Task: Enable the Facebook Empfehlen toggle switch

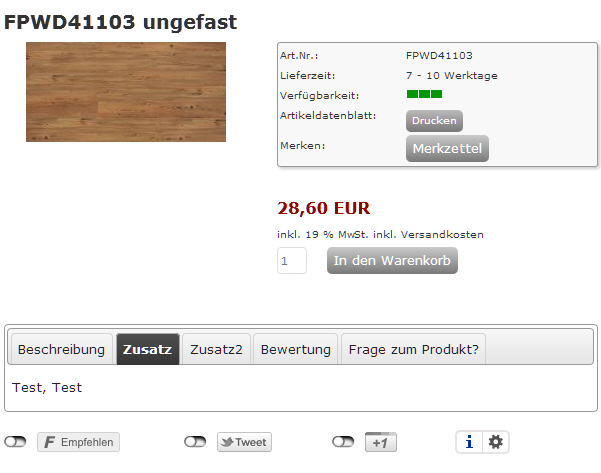Action: click(x=15, y=442)
